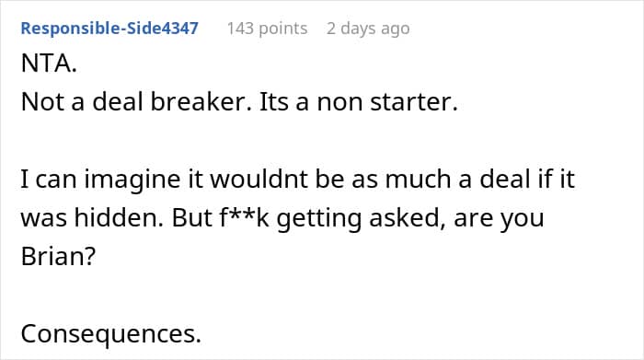Click the word starter in second line
This screenshot has width=644, height=360.
[414, 102]
